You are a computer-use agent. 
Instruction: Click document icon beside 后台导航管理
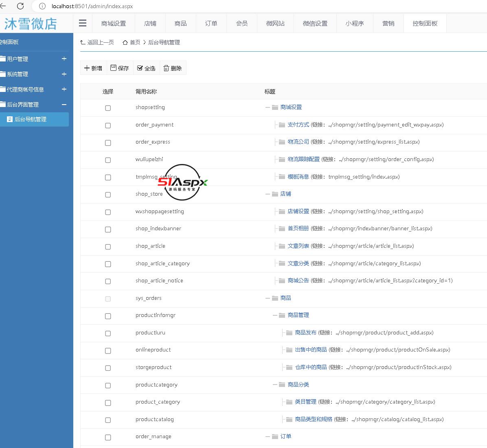pyautogui.click(x=10, y=119)
